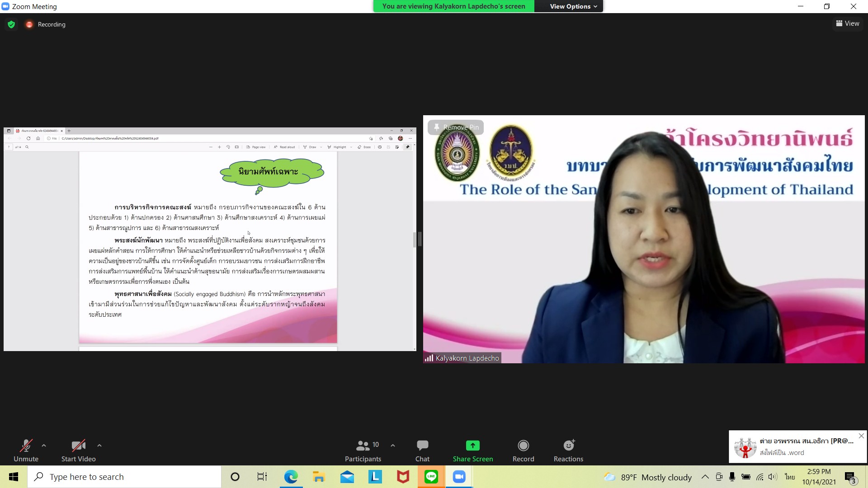Open Microsoft Edge from taskbar
Viewport: 868px width, 488px height.
(291, 477)
